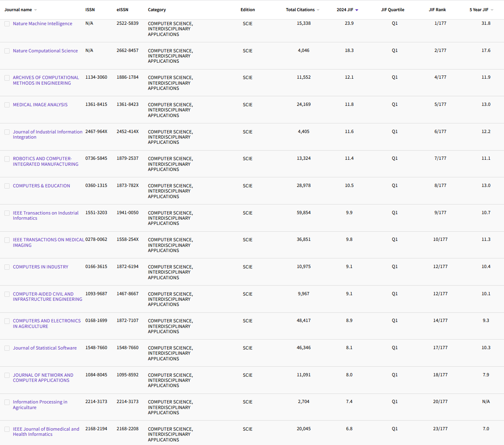
Task: Check the Nature Computational Science checkbox
Action: click(7, 51)
